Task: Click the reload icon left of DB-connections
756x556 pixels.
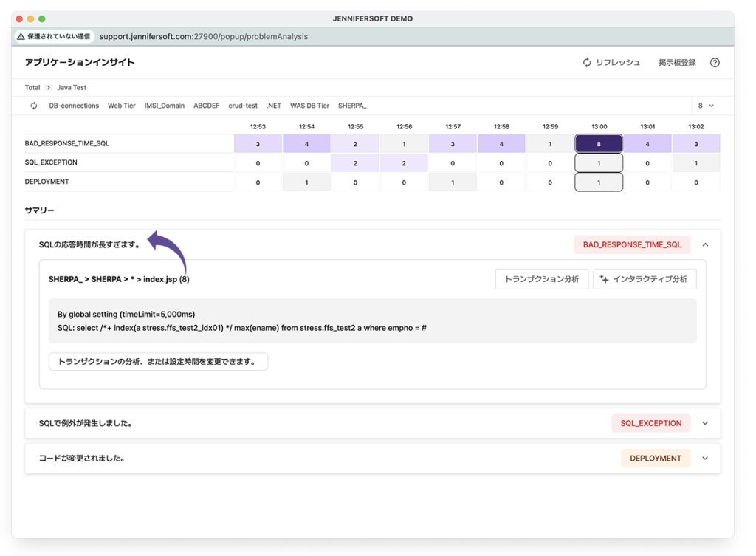Action: [x=34, y=106]
